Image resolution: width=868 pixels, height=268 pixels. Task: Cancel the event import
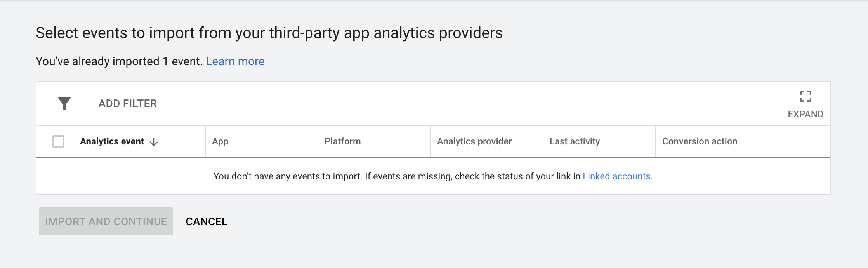(207, 221)
